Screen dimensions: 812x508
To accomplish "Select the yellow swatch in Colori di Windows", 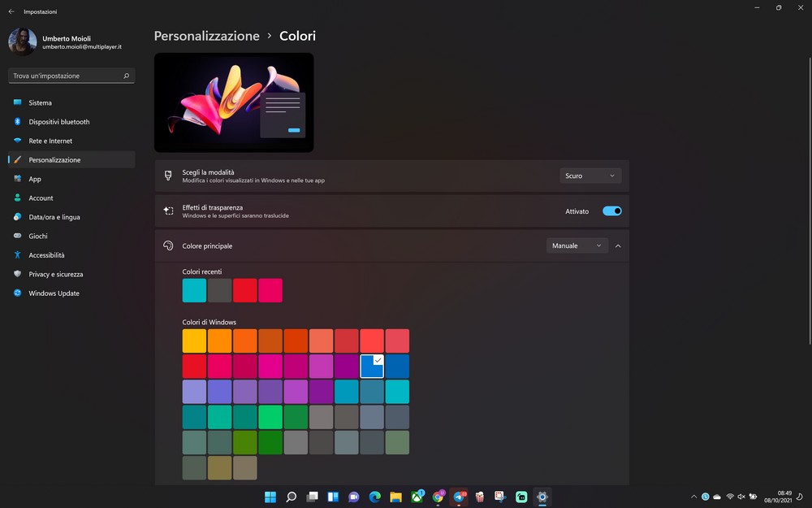I will [x=194, y=341].
